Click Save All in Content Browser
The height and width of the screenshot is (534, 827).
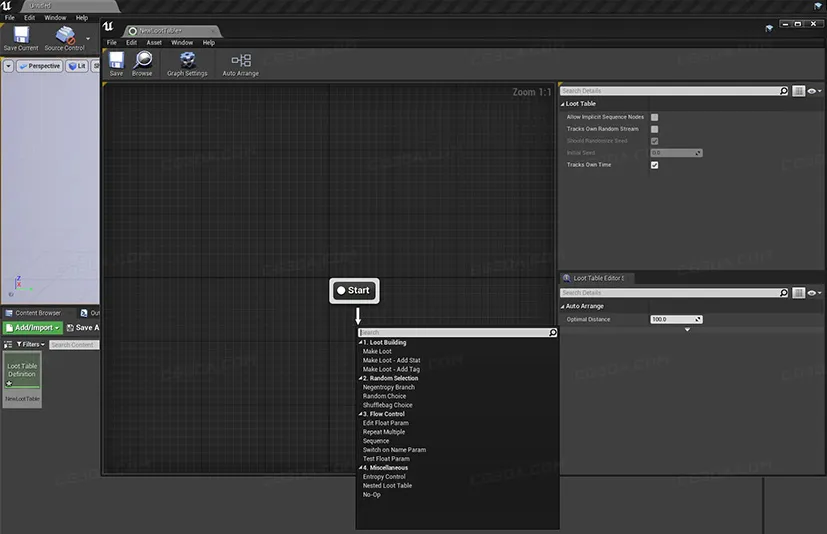(83, 328)
